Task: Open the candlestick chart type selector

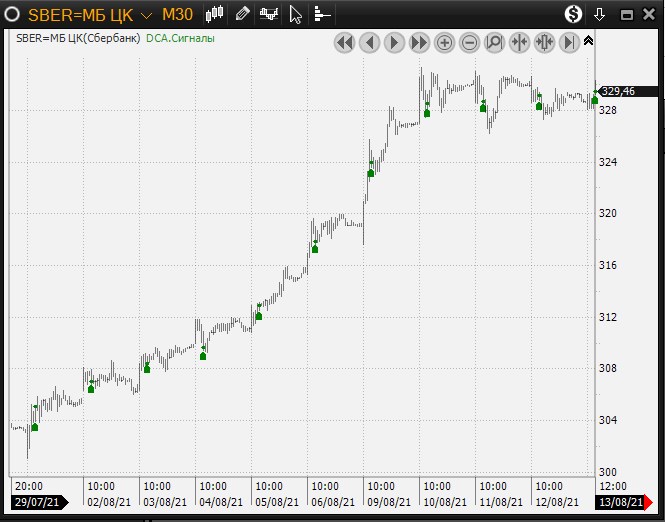Action: tap(215, 14)
